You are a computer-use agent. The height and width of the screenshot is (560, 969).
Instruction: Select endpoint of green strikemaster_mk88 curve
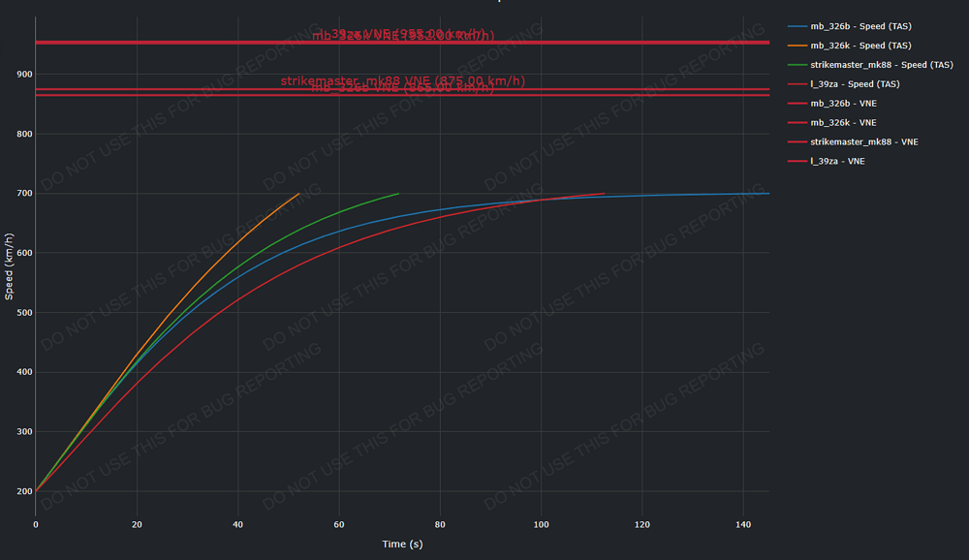[398, 194]
